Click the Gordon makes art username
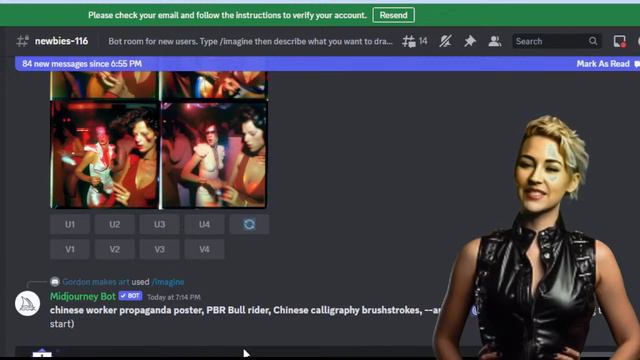The image size is (640, 360). coord(96,282)
